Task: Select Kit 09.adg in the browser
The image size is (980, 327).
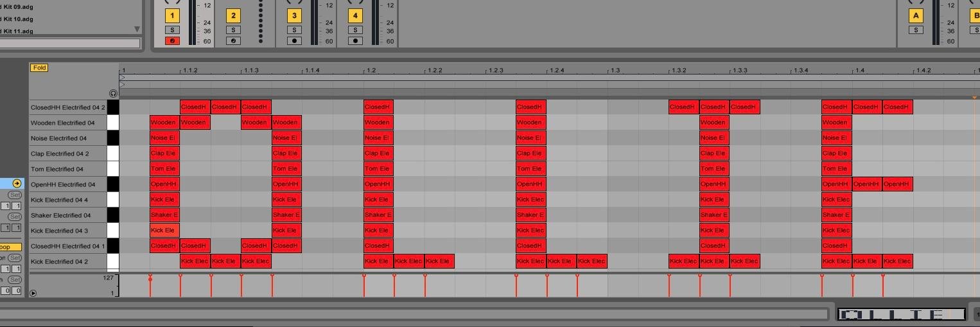Action: click(18, 6)
